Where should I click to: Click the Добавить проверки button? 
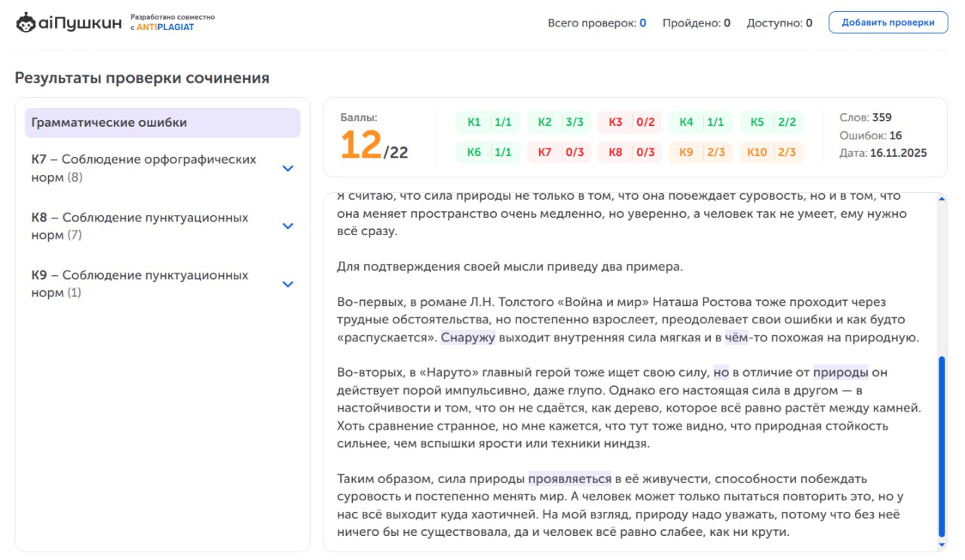[x=890, y=22]
